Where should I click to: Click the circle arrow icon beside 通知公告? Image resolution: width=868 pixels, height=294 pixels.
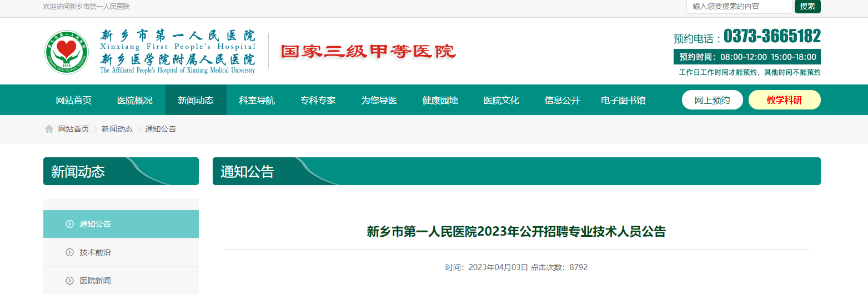coord(69,224)
